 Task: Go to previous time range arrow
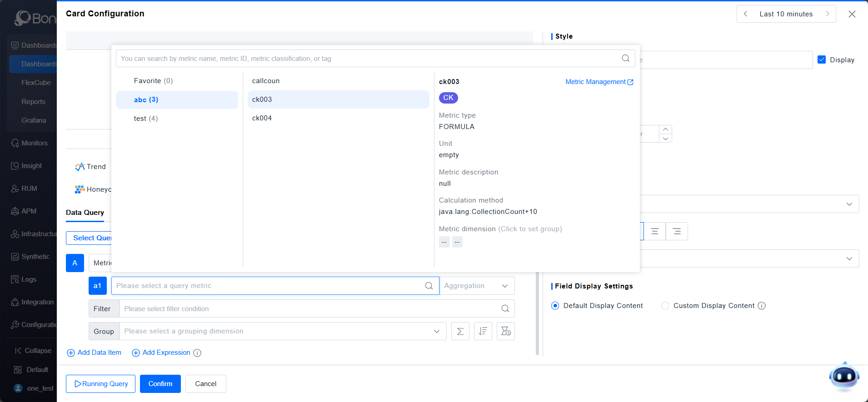746,14
